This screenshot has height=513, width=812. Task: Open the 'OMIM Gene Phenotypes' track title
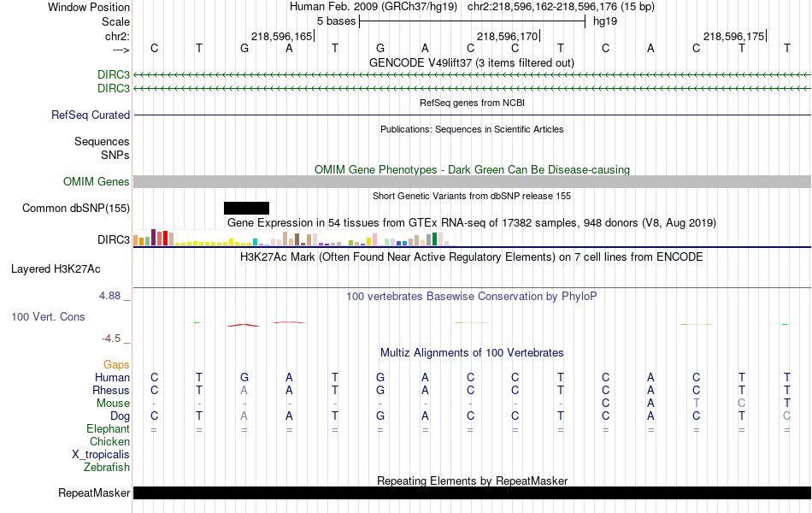473,169
